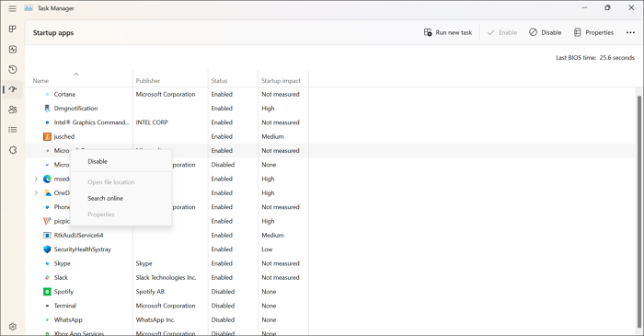Image resolution: width=644 pixels, height=336 pixels.
Task: Open the App history page in sidebar
Action: pyautogui.click(x=13, y=69)
